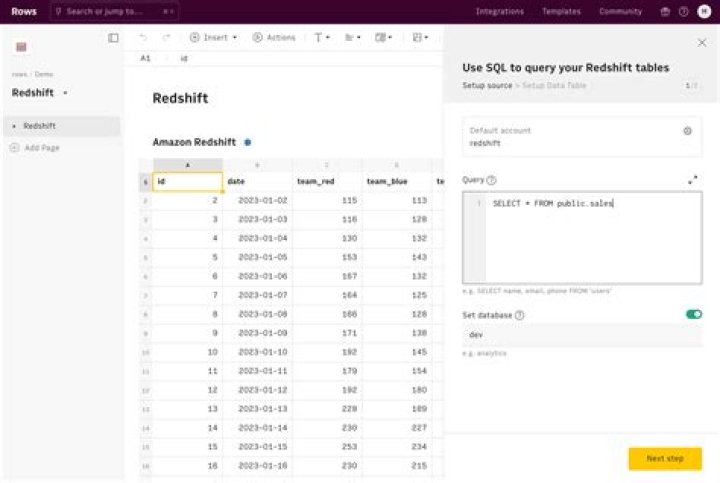Toggle the Set database switch
This screenshot has width=720, height=483.
tap(693, 315)
